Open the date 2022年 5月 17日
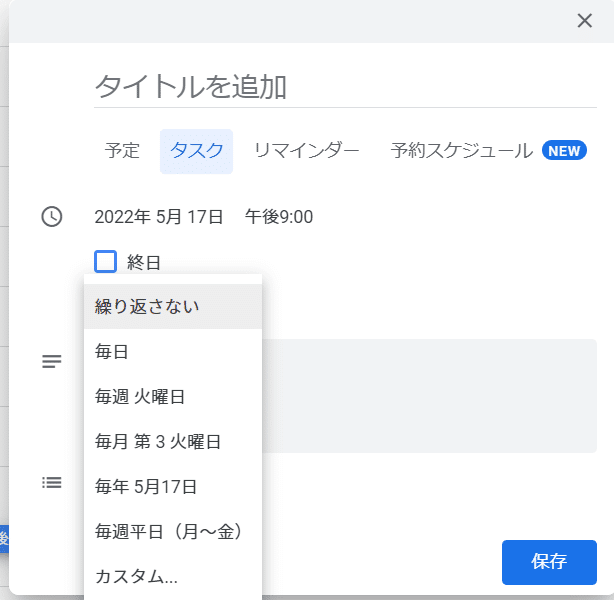614x600 pixels. click(x=159, y=217)
